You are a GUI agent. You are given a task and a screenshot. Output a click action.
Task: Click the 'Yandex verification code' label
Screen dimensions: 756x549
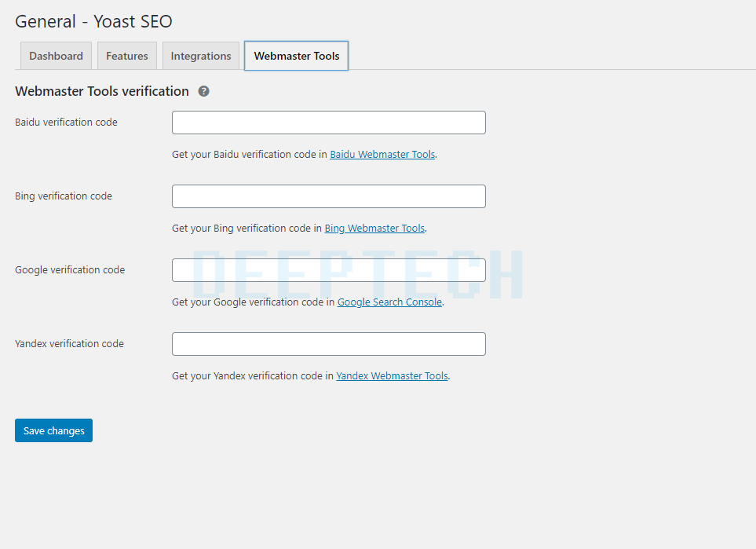pos(69,344)
